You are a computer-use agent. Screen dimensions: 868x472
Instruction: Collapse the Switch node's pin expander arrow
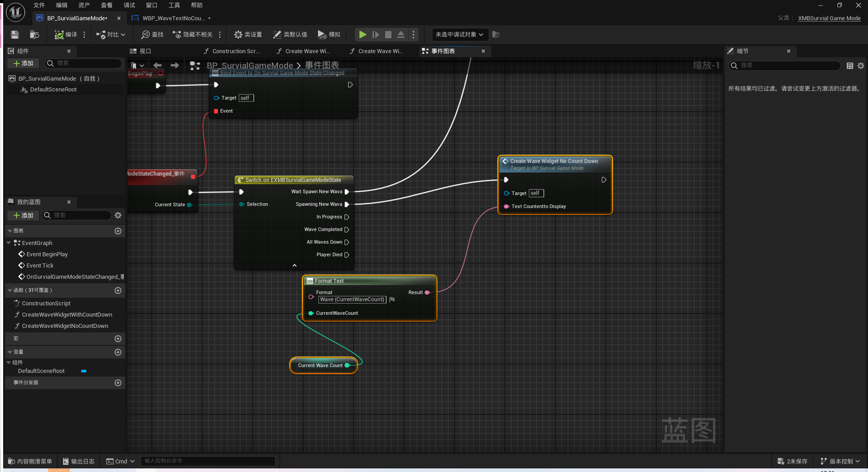295,265
